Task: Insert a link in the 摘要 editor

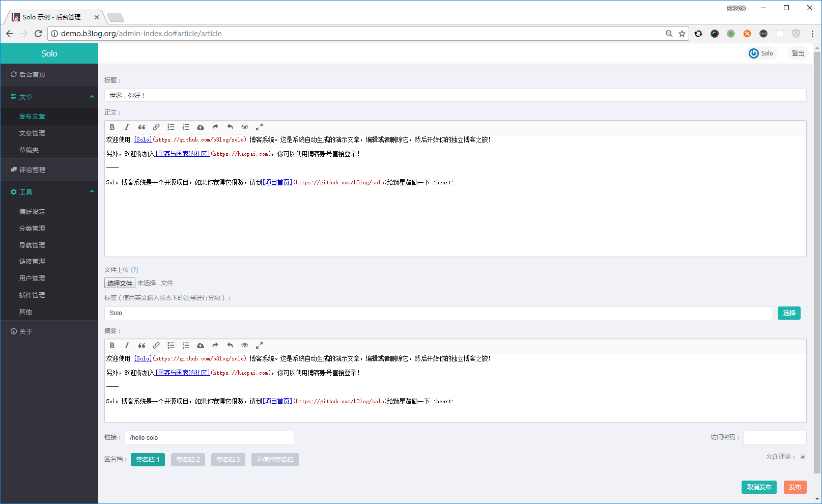Action: [156, 346]
